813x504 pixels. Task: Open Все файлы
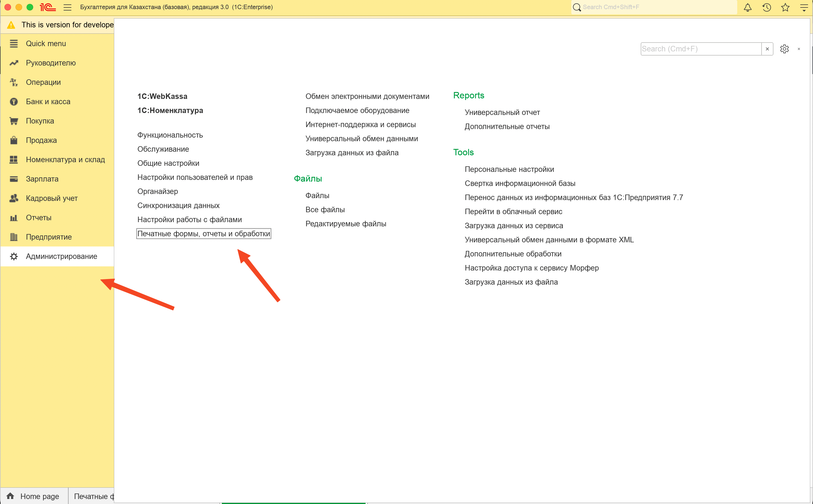(325, 210)
